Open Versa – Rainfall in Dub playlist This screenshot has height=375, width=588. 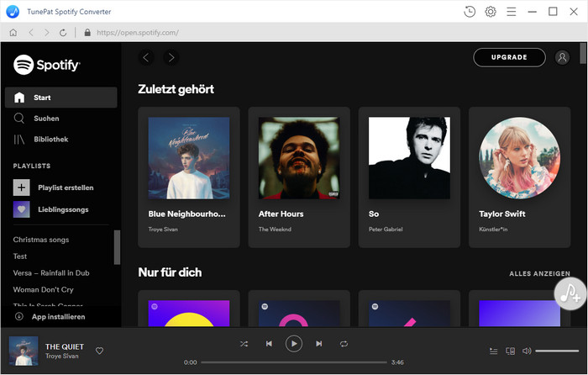click(x=51, y=273)
